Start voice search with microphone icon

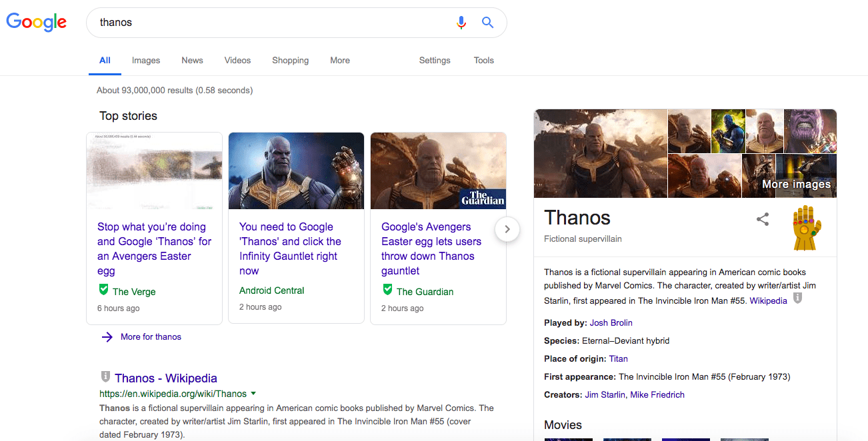pos(461,23)
